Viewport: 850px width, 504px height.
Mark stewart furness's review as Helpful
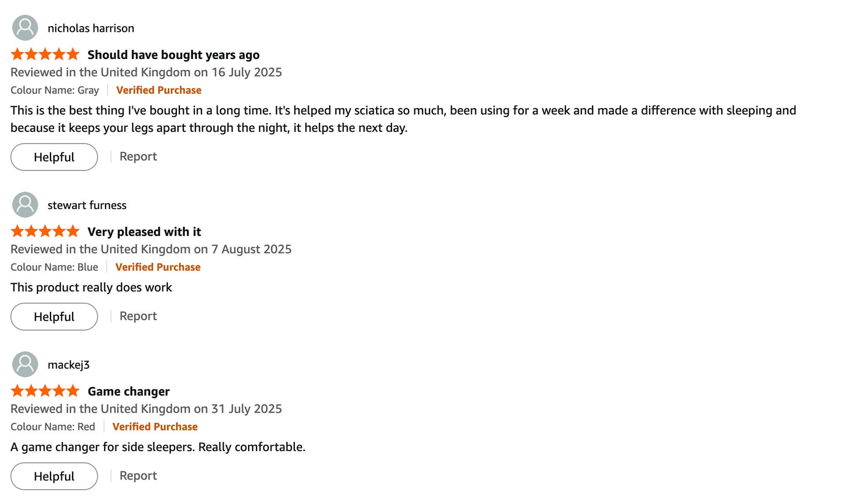54,316
